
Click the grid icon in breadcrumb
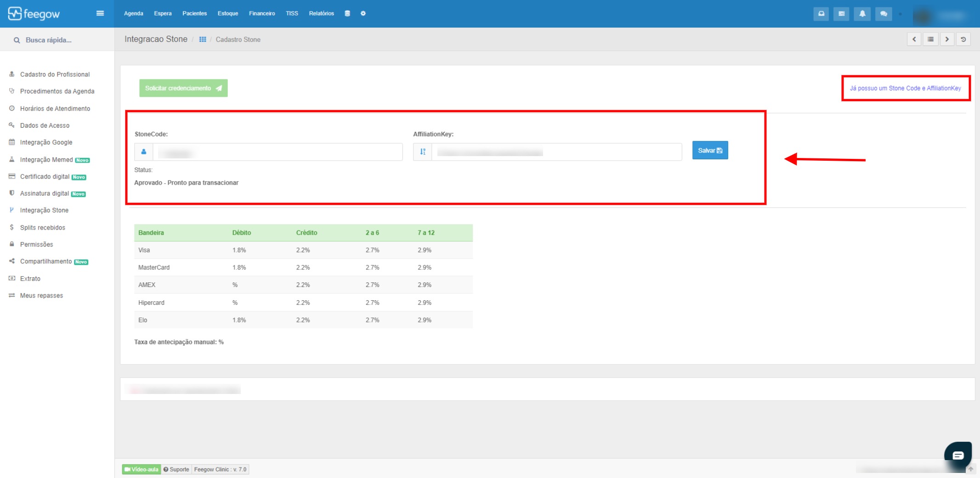(203, 39)
